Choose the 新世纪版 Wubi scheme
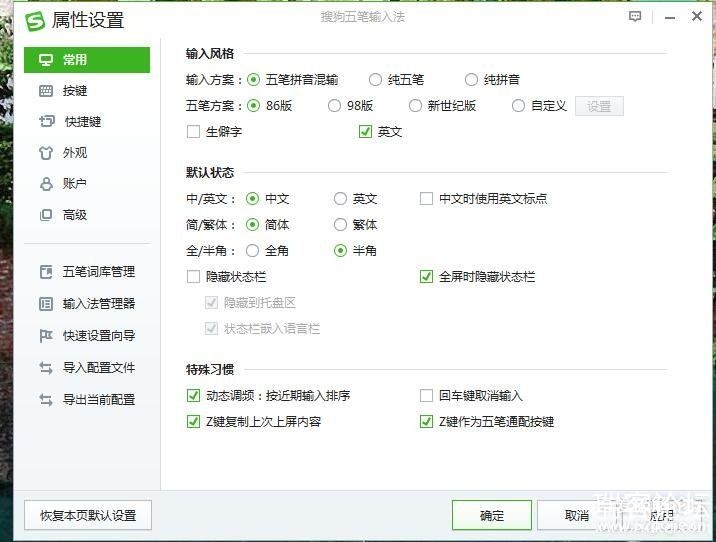Screen dimensions: 716x542 [x=415, y=106]
